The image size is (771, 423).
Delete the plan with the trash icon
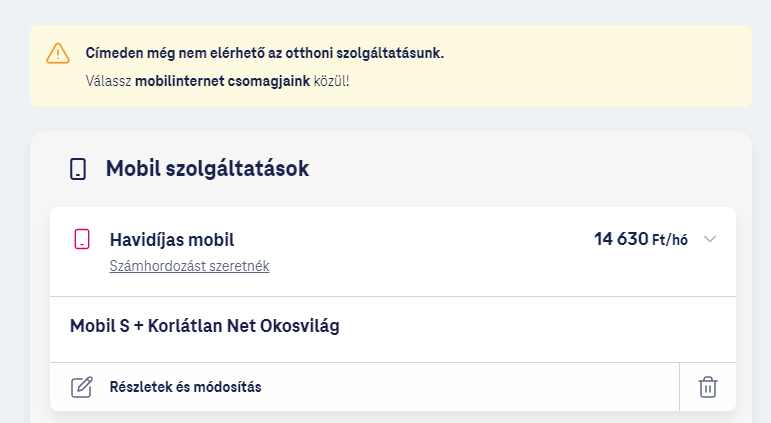pos(707,387)
